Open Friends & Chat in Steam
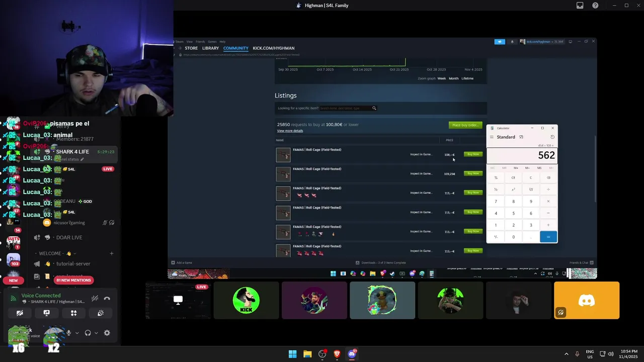The image size is (644, 362). [x=581, y=262]
